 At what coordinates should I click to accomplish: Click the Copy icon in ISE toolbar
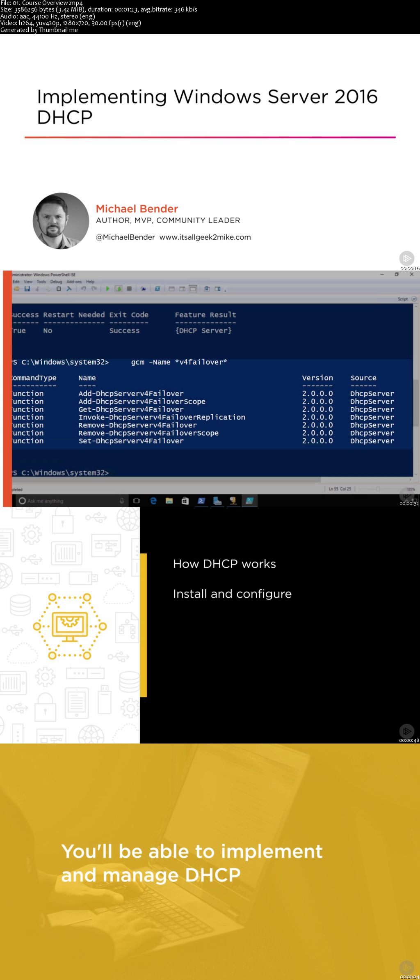(x=48, y=289)
